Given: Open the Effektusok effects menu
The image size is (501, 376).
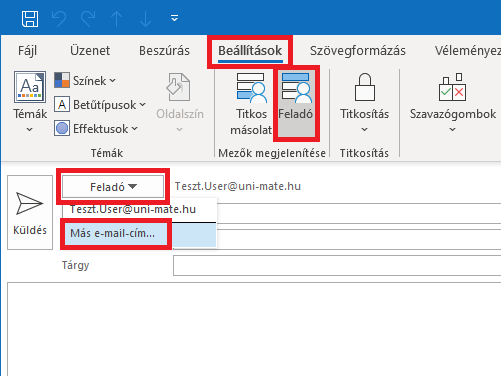Looking at the screenshot, I should pos(96,129).
